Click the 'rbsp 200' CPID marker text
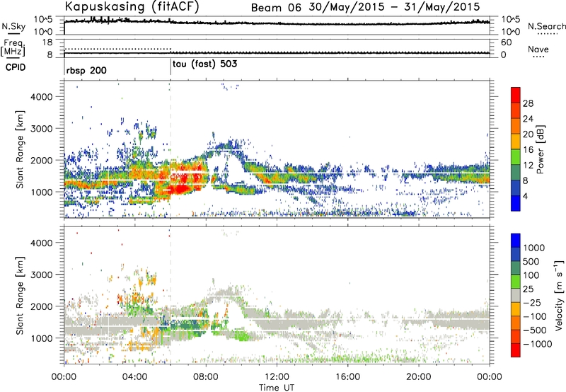566x392 pixels. [x=86, y=70]
